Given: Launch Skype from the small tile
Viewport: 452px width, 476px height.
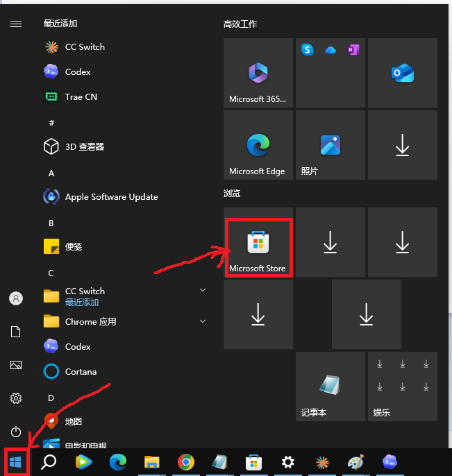Looking at the screenshot, I should point(307,49).
